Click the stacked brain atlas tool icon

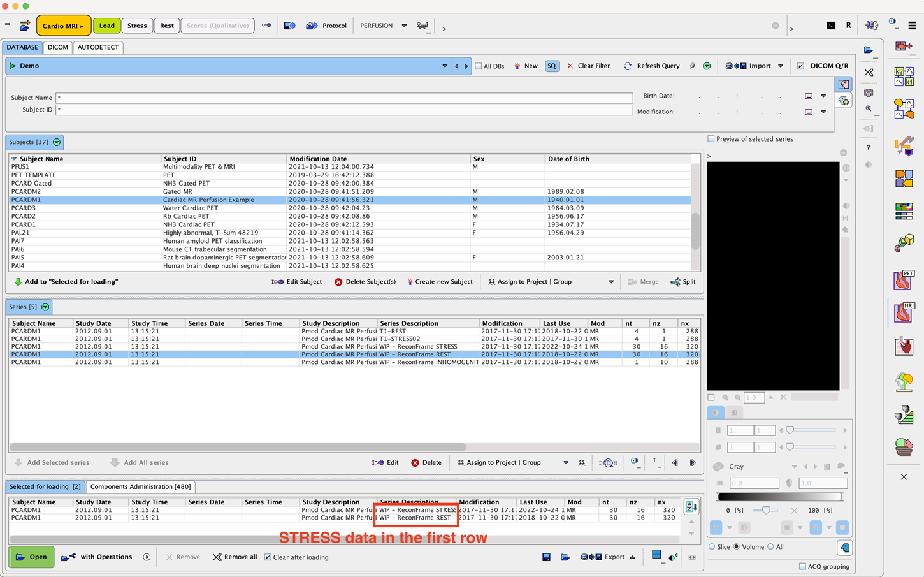(904, 447)
